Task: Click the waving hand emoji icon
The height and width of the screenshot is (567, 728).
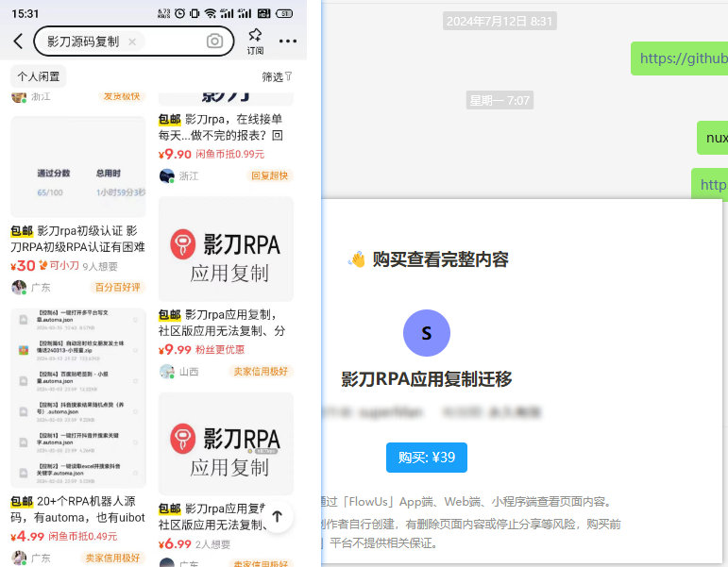Action: 357,259
